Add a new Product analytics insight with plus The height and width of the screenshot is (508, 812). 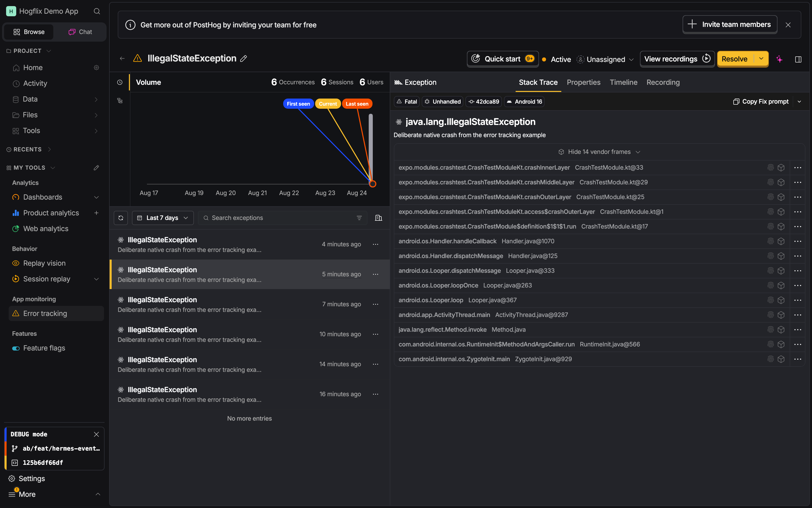tap(96, 213)
